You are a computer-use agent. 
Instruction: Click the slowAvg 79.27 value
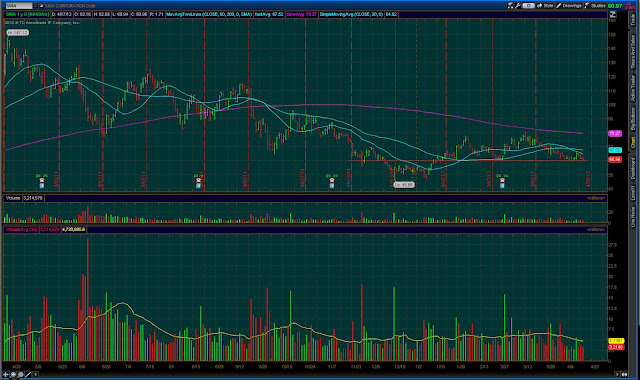pos(301,14)
